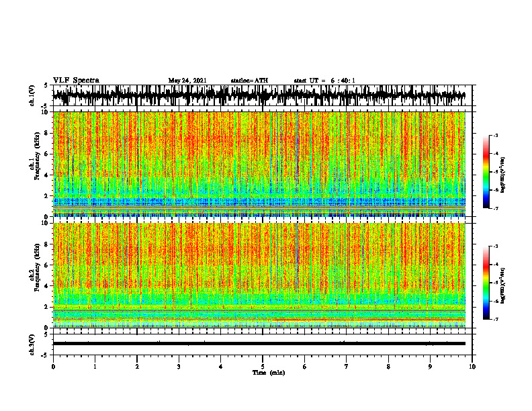Click the time axis tick label "3"
The image size is (532, 411).
pyautogui.click(x=179, y=367)
